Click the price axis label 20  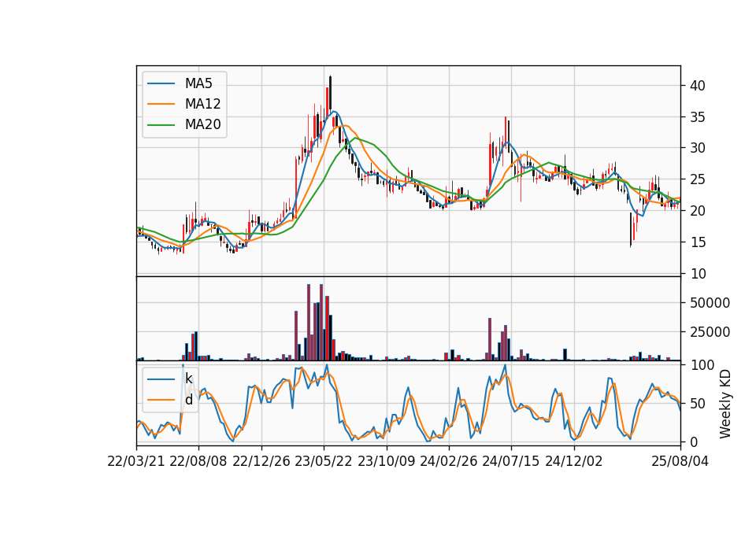[698, 211]
